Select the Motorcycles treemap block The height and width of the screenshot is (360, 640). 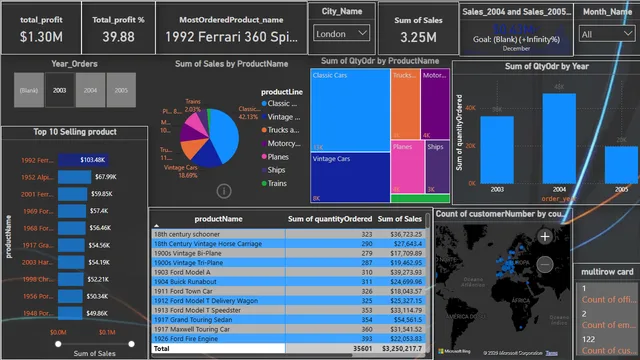[x=436, y=104]
